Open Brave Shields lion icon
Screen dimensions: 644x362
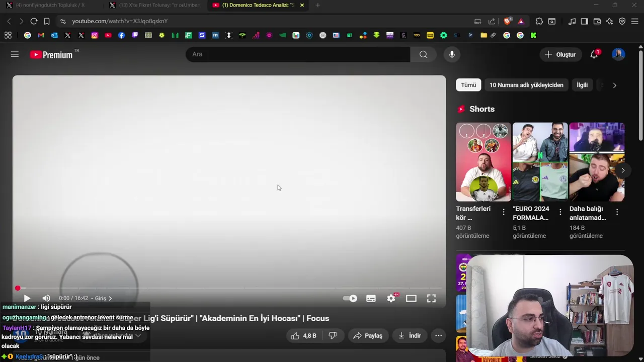coord(507,21)
